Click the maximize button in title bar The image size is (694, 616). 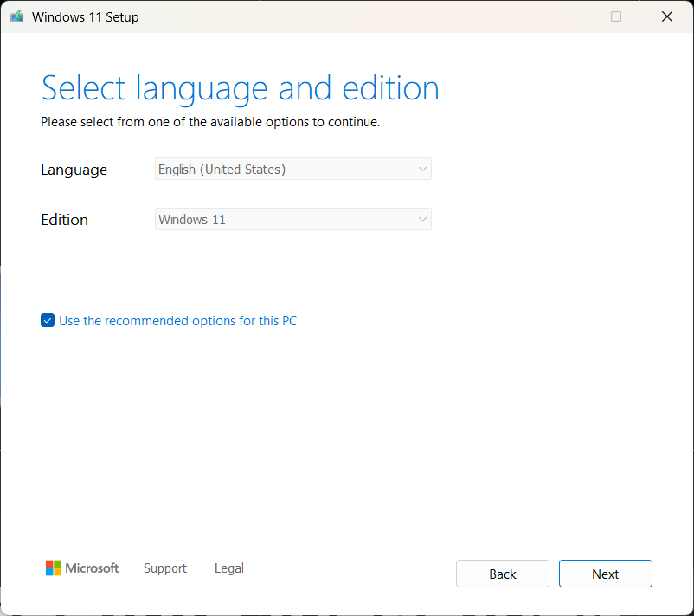tap(616, 16)
